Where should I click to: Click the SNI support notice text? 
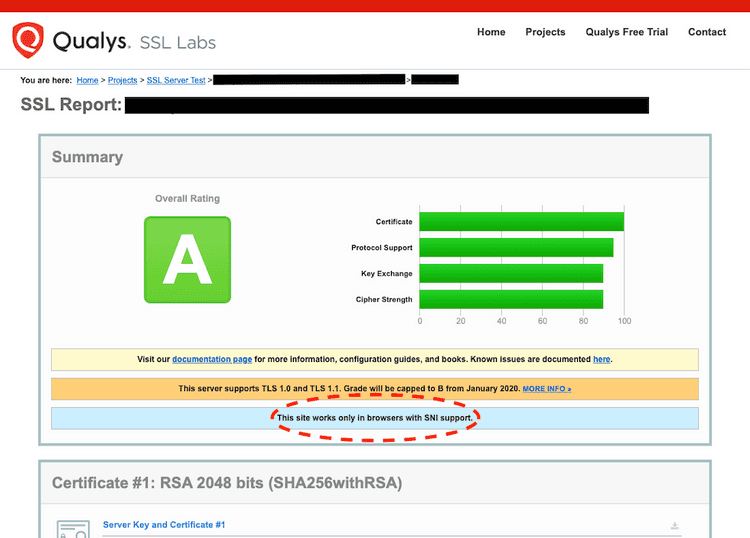point(374,417)
